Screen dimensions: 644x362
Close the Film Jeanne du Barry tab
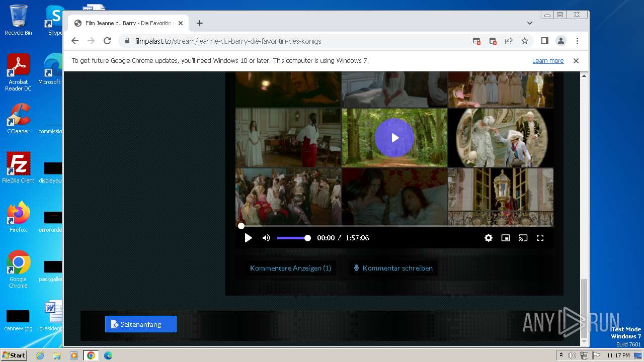coord(181,23)
